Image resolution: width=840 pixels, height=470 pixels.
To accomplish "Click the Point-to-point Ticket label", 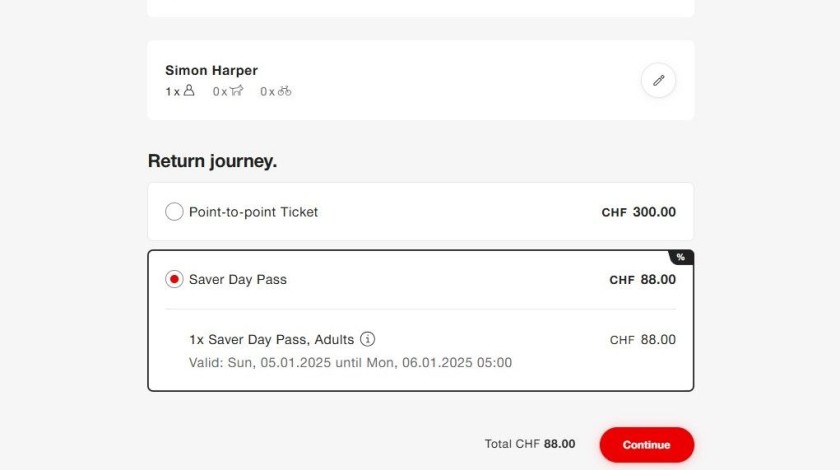I will tap(253, 212).
